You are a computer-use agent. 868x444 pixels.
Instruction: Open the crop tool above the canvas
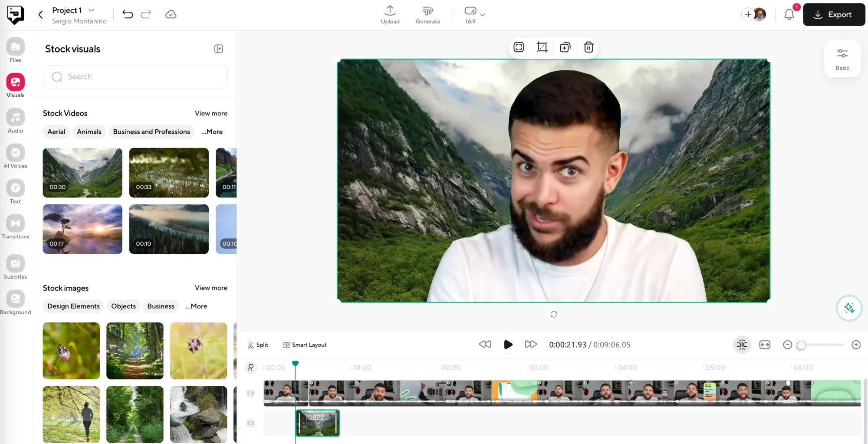tap(542, 47)
